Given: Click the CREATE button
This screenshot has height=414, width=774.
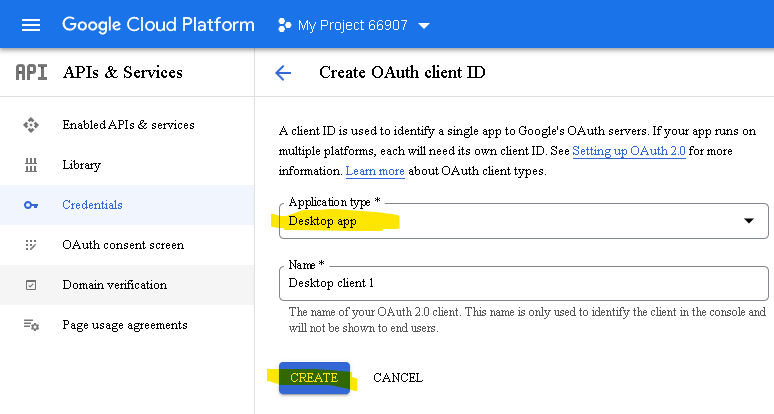Looking at the screenshot, I should [314, 378].
